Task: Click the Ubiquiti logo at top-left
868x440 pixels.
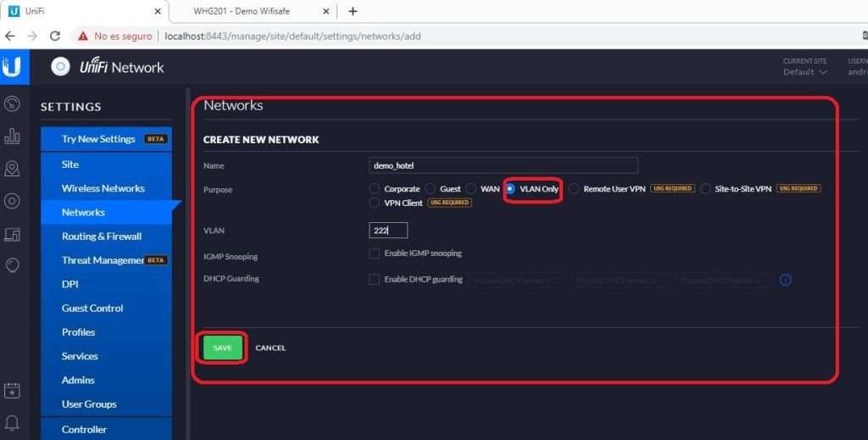Action: click(x=12, y=67)
